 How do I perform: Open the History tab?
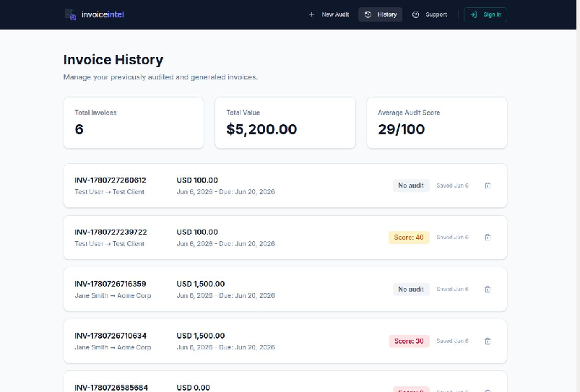pyautogui.click(x=380, y=14)
